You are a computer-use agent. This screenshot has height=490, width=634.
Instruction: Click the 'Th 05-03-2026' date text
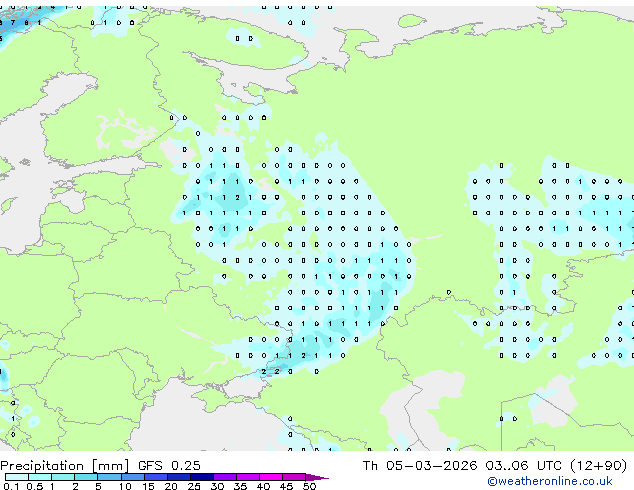click(x=420, y=466)
